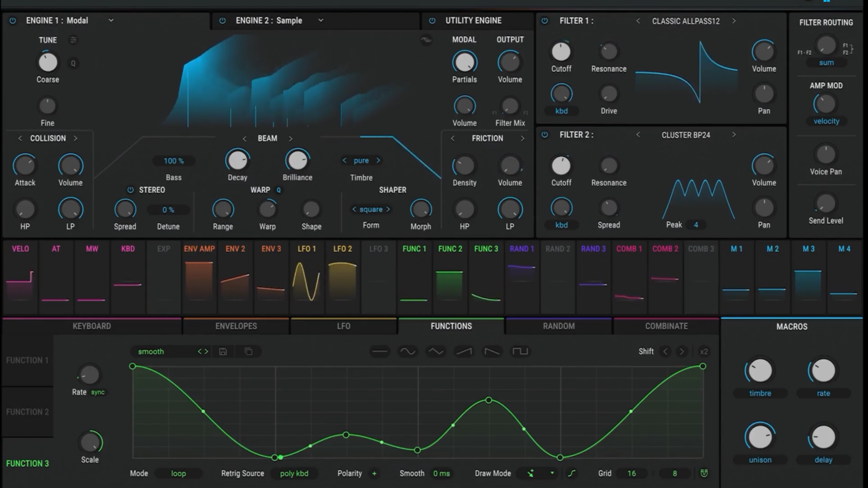Select Function 1 in sidebar
Viewport: 868px width, 488px height.
(27, 360)
